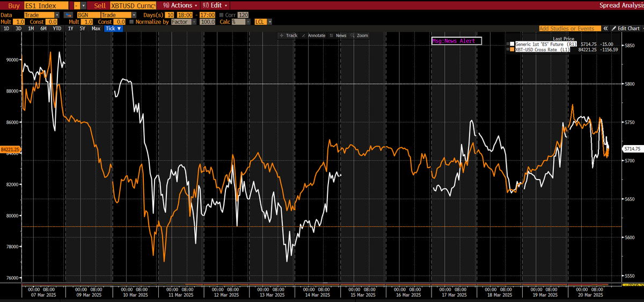Select the 6M range tab

coord(43,28)
